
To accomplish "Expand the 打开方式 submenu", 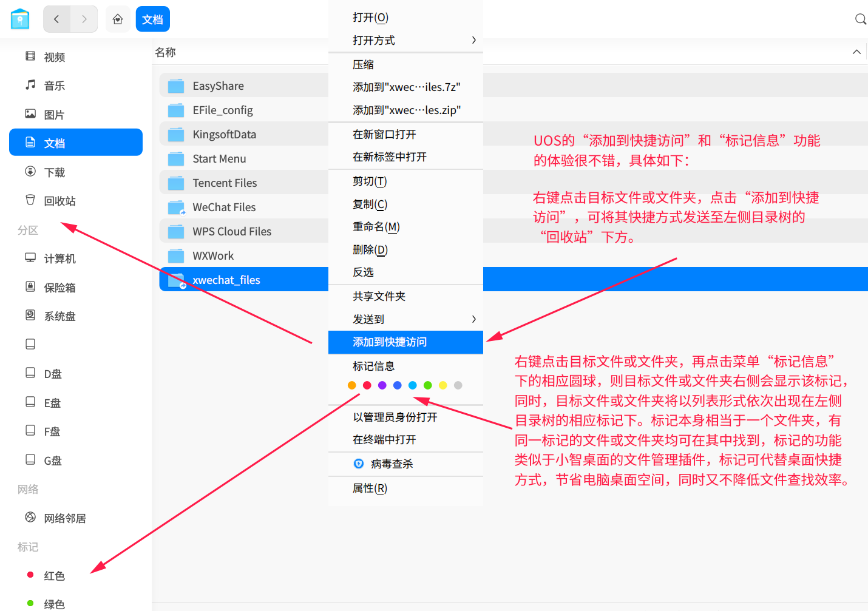I will pyautogui.click(x=405, y=41).
